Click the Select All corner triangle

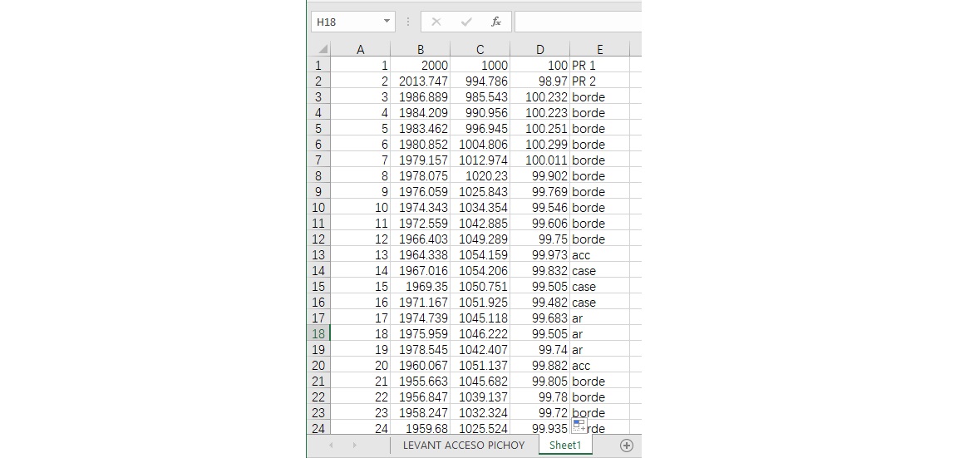point(323,49)
